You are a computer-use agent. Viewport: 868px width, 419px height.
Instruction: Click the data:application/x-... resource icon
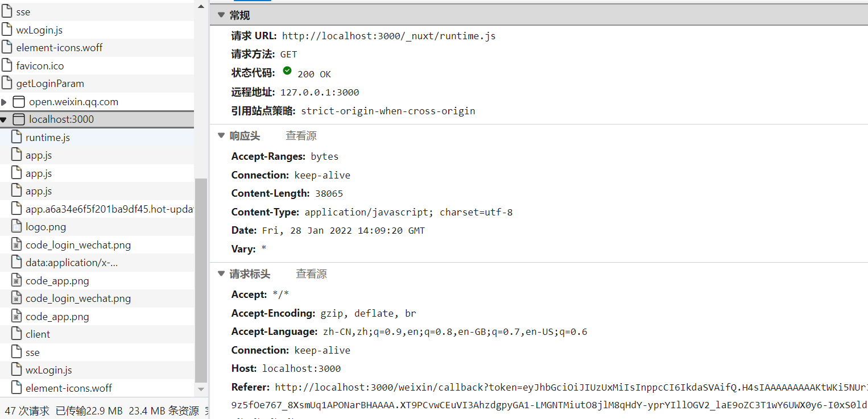(x=16, y=263)
